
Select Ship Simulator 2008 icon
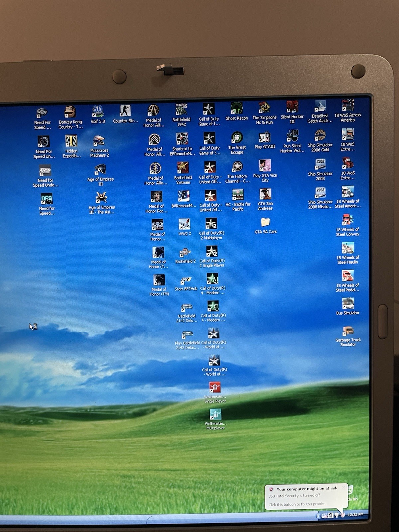tap(320, 170)
